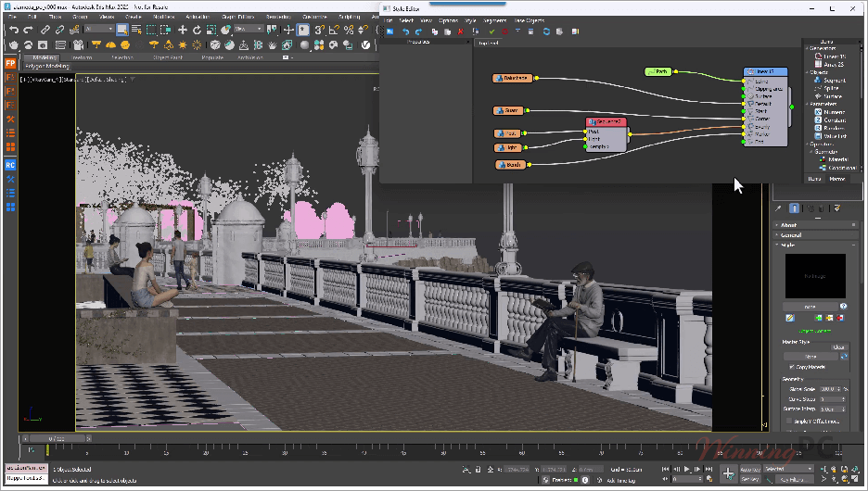The width and height of the screenshot is (868, 491).
Task: Click the pin stack eyedropper icon
Action: tap(778, 208)
